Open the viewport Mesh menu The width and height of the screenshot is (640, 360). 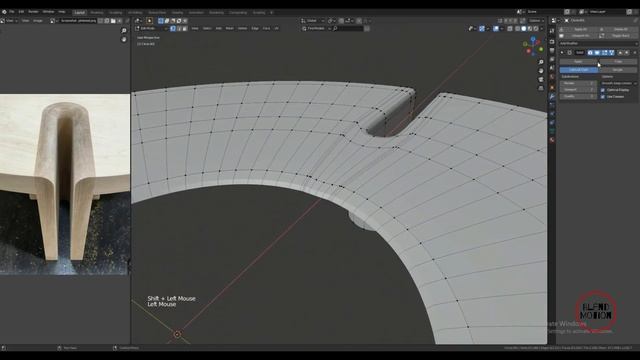pyautogui.click(x=230, y=29)
